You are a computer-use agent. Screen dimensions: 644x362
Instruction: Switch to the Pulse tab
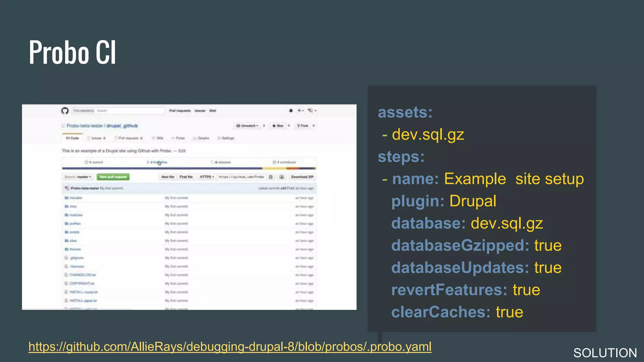pyautogui.click(x=178, y=138)
